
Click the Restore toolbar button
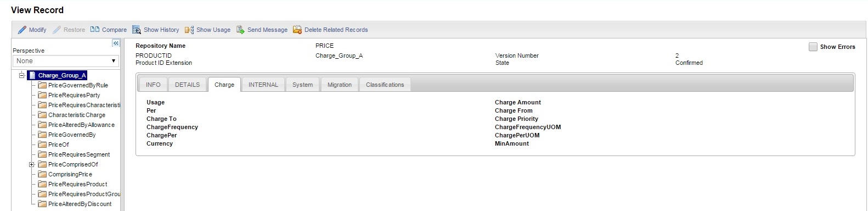[69, 30]
